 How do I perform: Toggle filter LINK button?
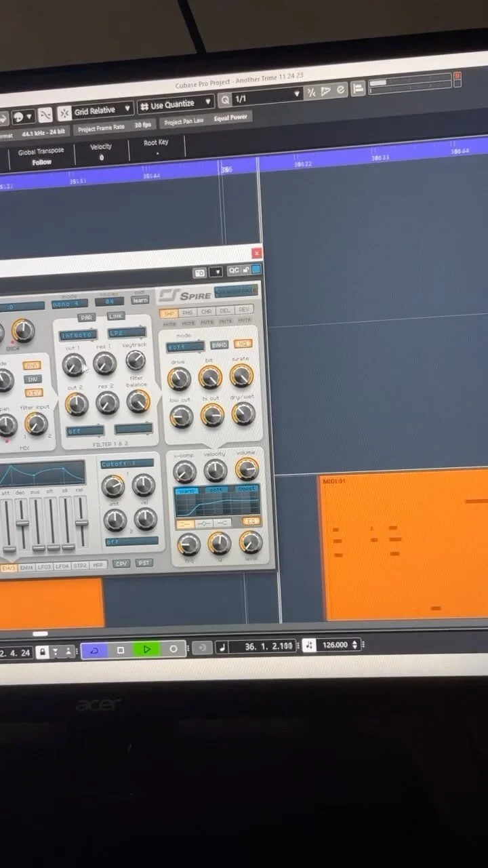point(116,316)
